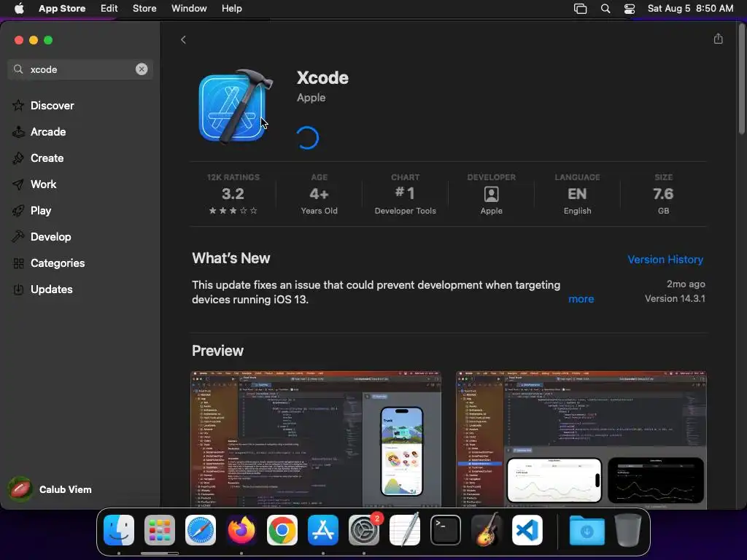The height and width of the screenshot is (560, 747).
Task: Open the App Store menu
Action: point(62,9)
